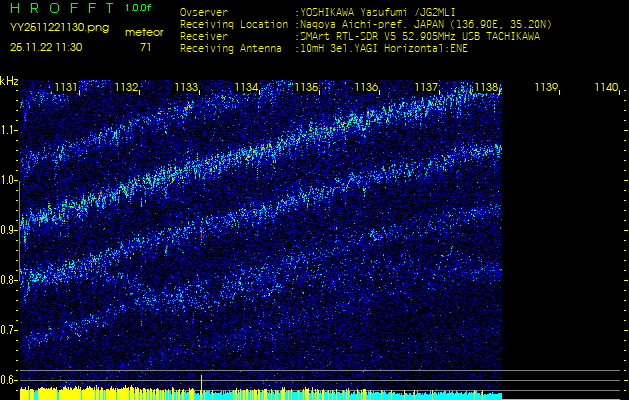Click time marker 1136
Image resolution: width=629 pixels, height=400 pixels.
click(366, 87)
